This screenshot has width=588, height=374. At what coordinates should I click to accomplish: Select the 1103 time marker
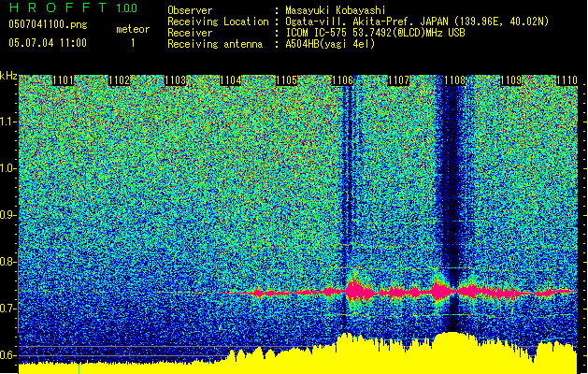point(175,80)
